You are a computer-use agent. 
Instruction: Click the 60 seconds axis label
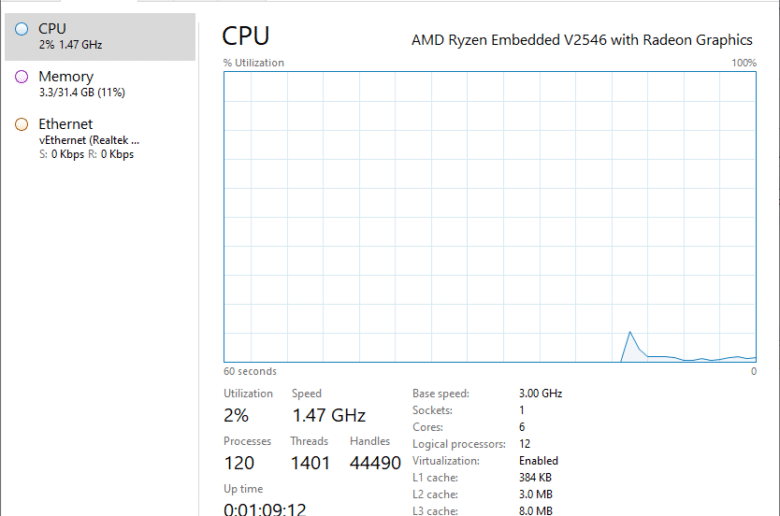click(x=250, y=371)
